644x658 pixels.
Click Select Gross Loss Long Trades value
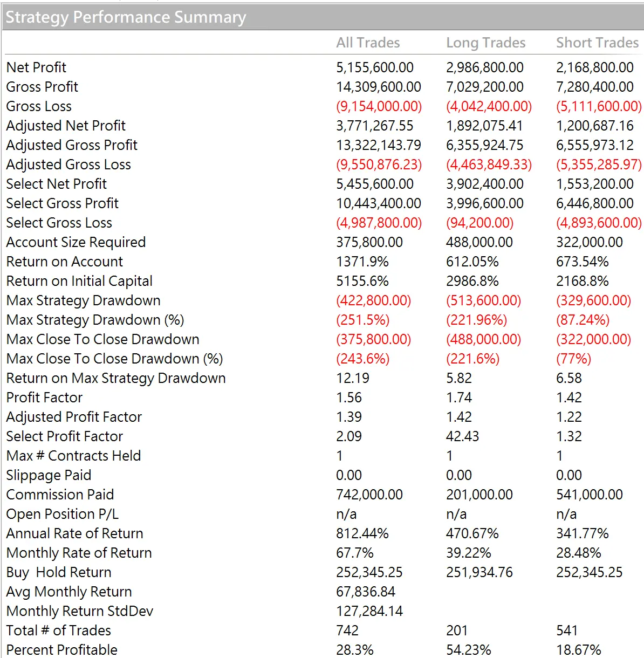(x=479, y=223)
